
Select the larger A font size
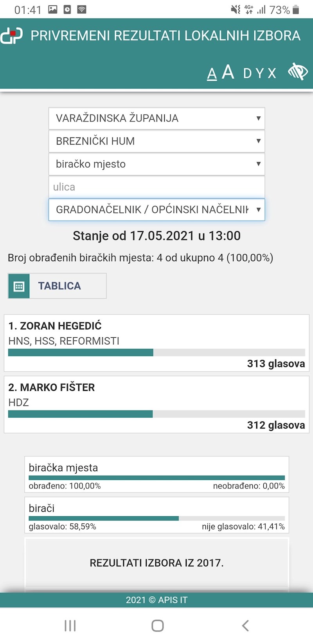point(228,72)
